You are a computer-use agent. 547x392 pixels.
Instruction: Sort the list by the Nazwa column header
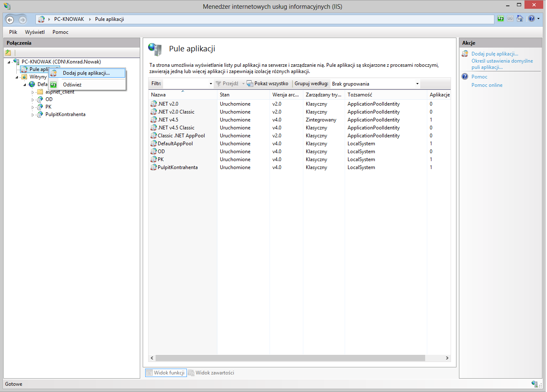pos(183,95)
